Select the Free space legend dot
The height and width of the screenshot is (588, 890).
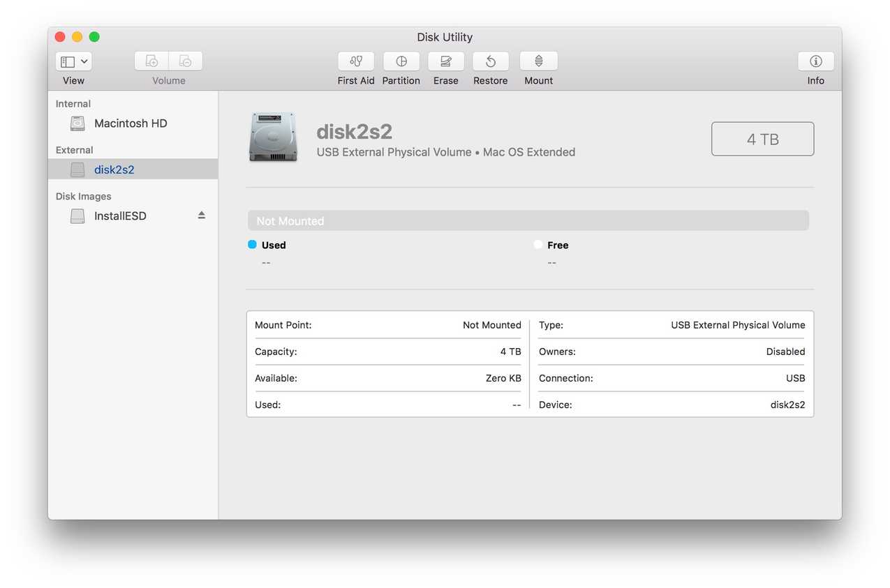pyautogui.click(x=538, y=245)
